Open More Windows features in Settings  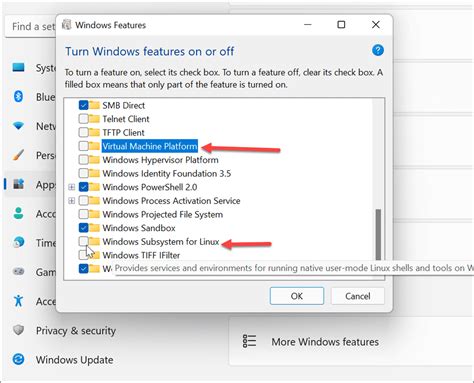(x=325, y=342)
